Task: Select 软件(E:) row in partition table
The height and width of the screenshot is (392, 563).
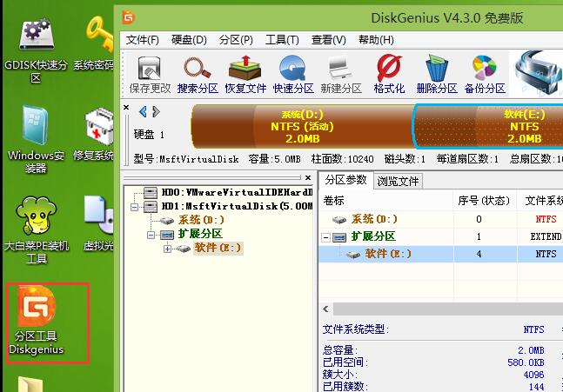Action: [x=441, y=254]
